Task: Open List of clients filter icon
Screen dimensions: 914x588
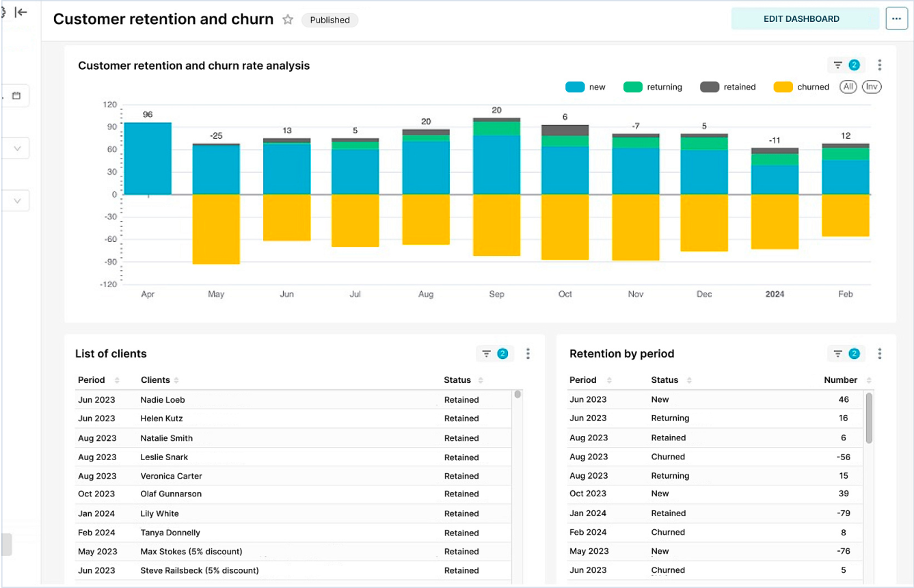Action: pyautogui.click(x=494, y=354)
